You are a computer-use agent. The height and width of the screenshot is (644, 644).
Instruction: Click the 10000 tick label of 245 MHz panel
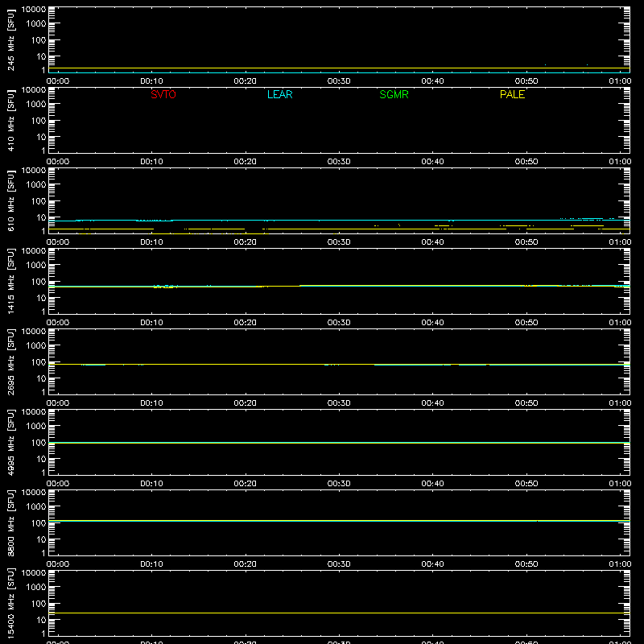pyautogui.click(x=34, y=10)
